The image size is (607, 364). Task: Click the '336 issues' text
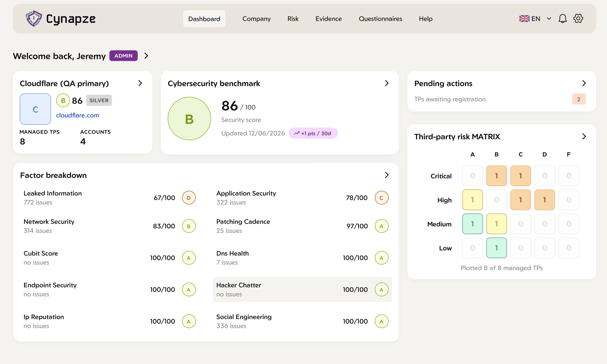[x=231, y=326]
